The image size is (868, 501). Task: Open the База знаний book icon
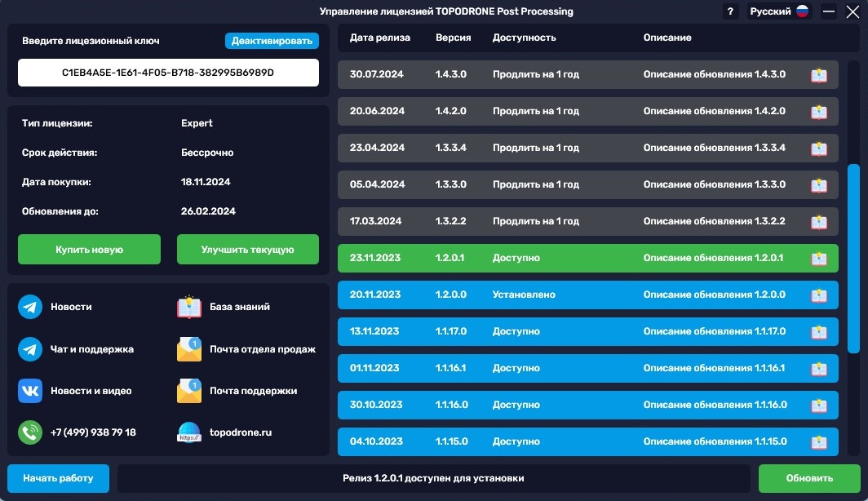click(188, 307)
